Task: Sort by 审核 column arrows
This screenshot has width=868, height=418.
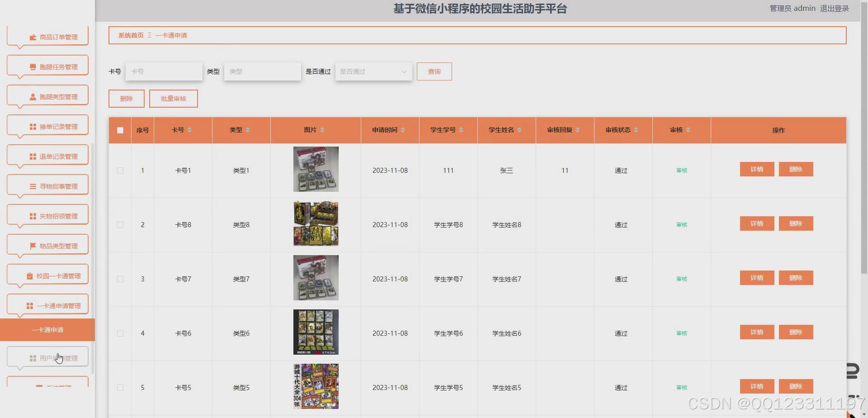Action: click(x=688, y=130)
